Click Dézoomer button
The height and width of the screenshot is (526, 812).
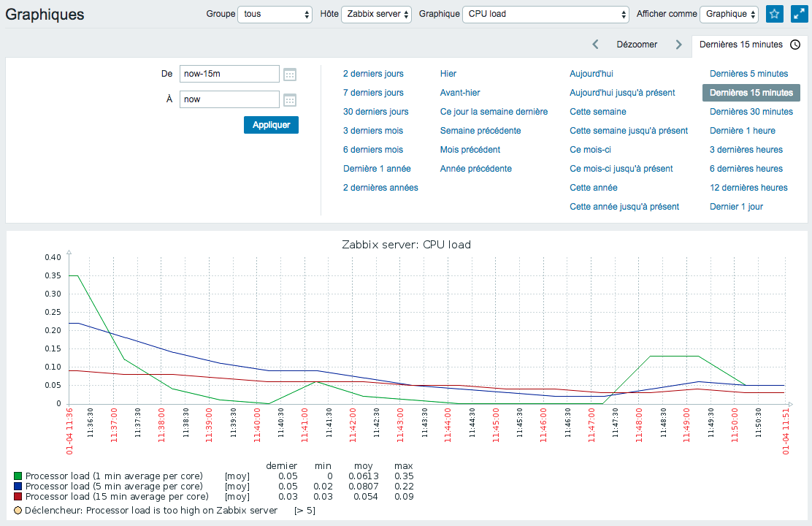637,45
